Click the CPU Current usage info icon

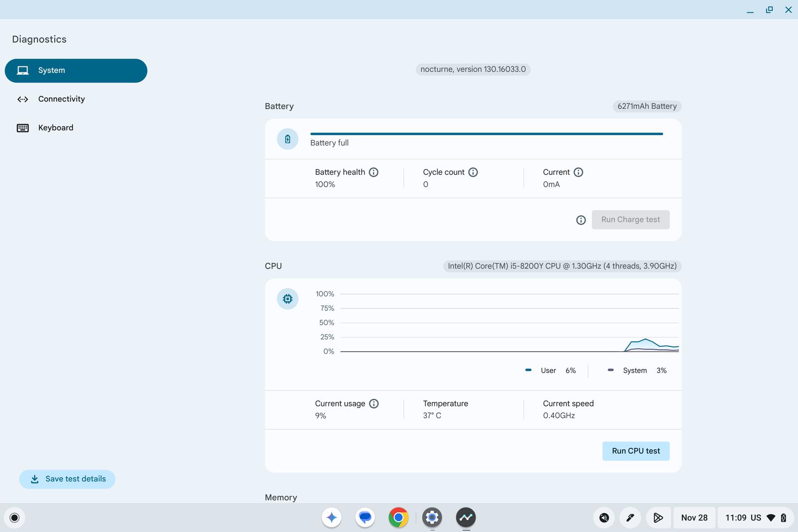point(374,404)
